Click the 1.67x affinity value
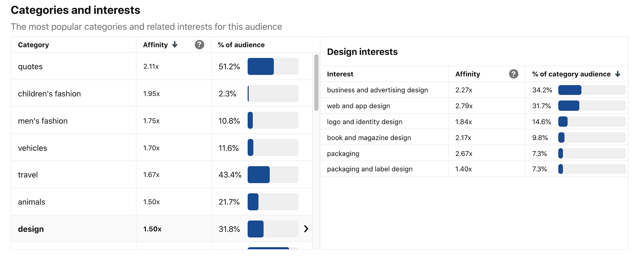The image size is (644, 259). coord(151,175)
